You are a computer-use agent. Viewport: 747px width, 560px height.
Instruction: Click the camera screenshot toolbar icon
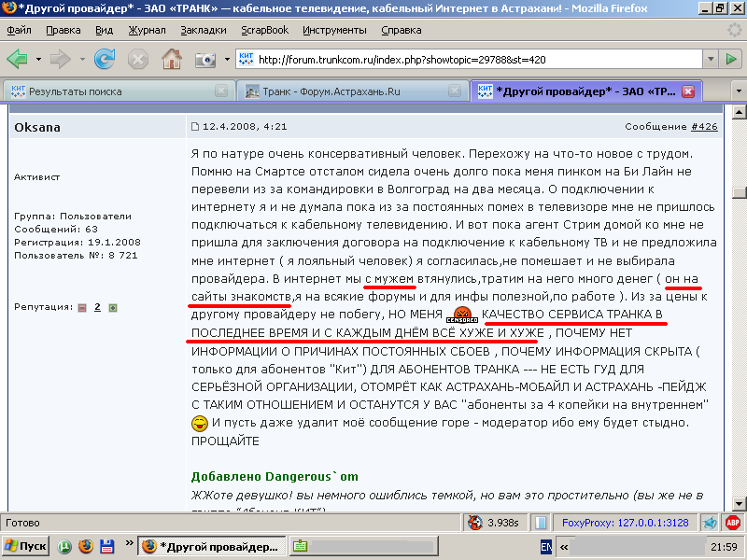[x=205, y=60]
